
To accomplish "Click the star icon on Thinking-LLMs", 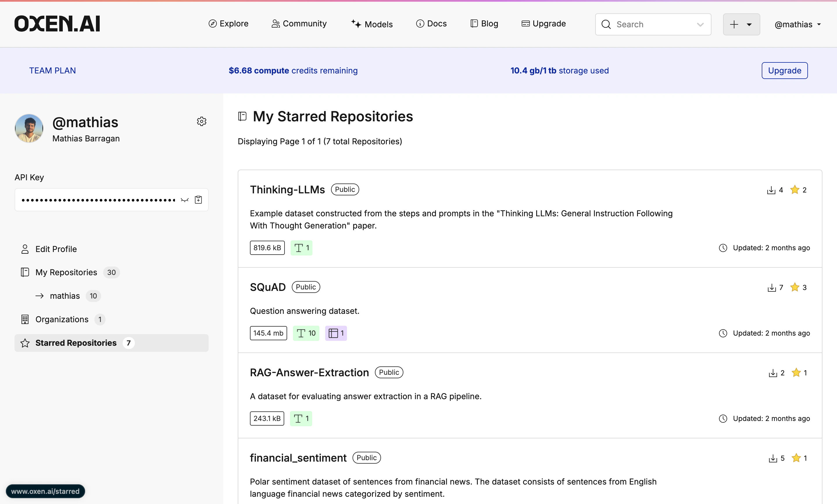I will [x=794, y=190].
